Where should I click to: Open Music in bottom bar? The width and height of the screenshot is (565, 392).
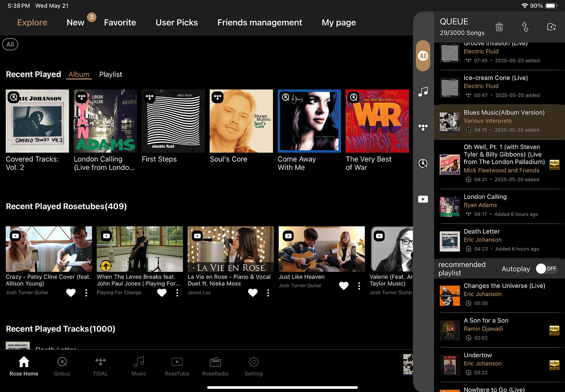point(139,366)
